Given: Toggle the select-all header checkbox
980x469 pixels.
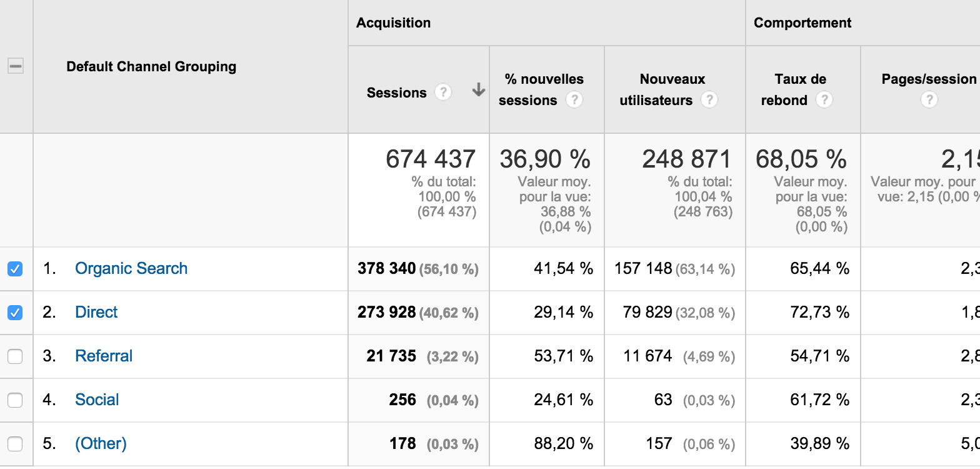Looking at the screenshot, I should (x=16, y=66).
